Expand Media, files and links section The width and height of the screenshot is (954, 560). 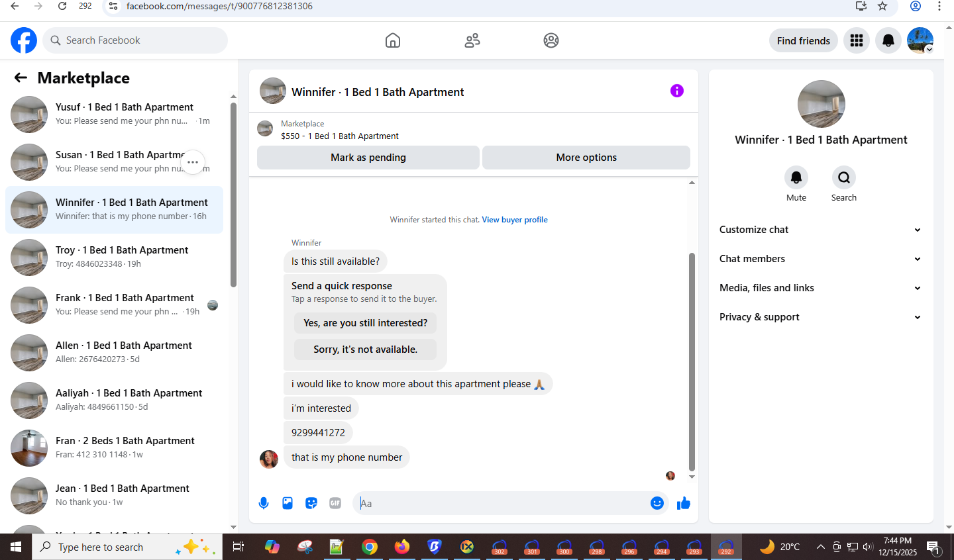click(821, 288)
